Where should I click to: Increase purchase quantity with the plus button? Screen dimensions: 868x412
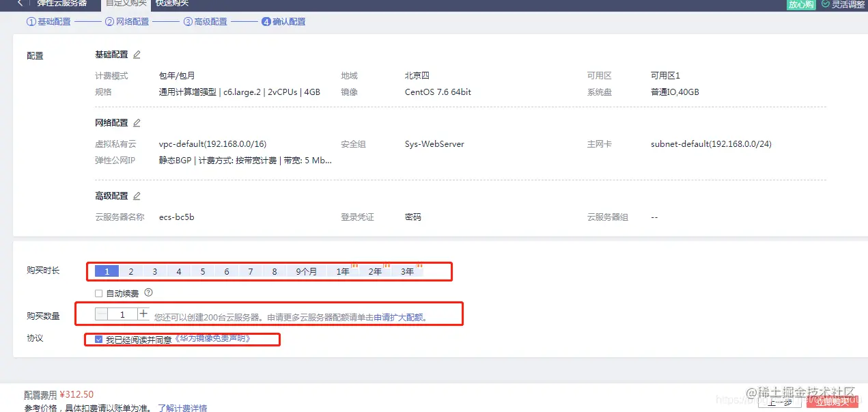click(143, 314)
